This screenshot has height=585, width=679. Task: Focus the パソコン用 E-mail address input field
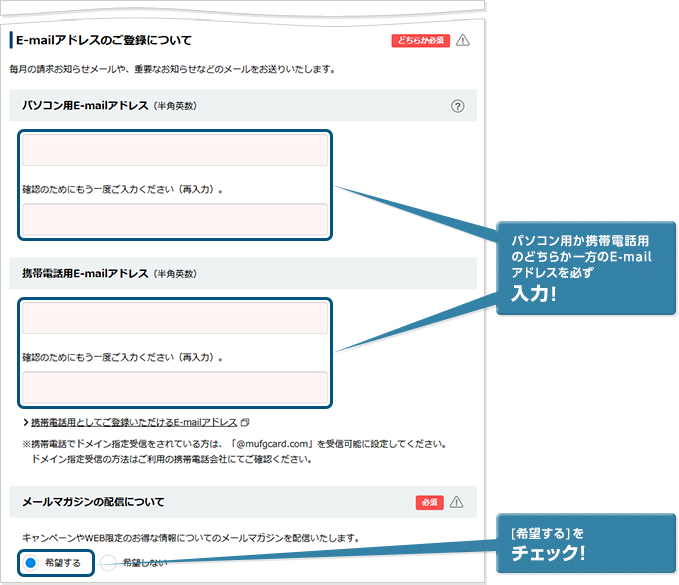[175, 151]
